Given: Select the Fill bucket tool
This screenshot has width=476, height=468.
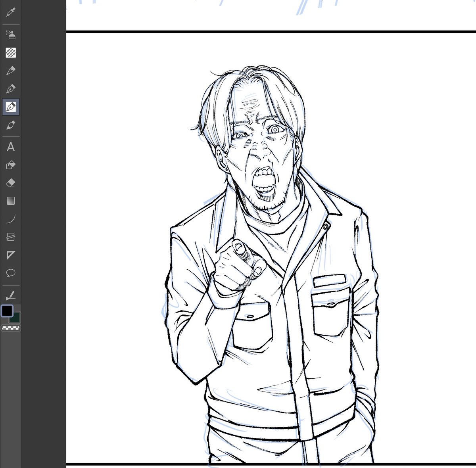Looking at the screenshot, I should click(11, 165).
